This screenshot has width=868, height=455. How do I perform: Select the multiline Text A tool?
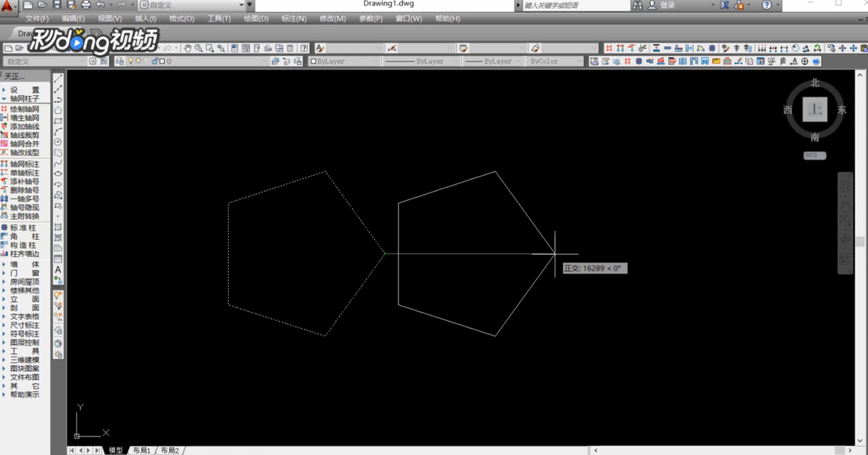[x=58, y=269]
